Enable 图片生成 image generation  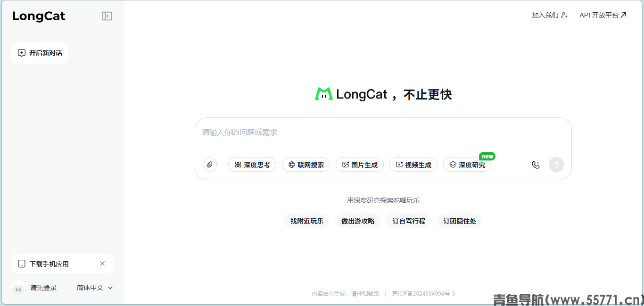tap(360, 165)
